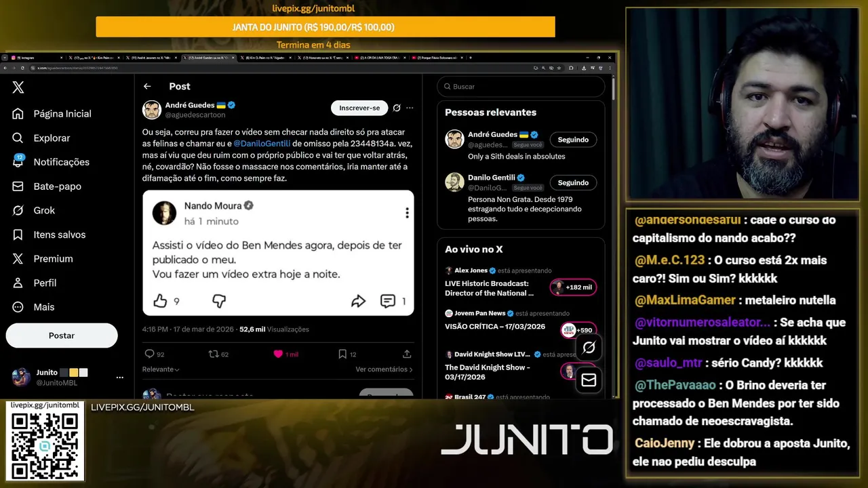Open Grok from the sidebar
Screen dimensions: 868x488
pos(34,210)
